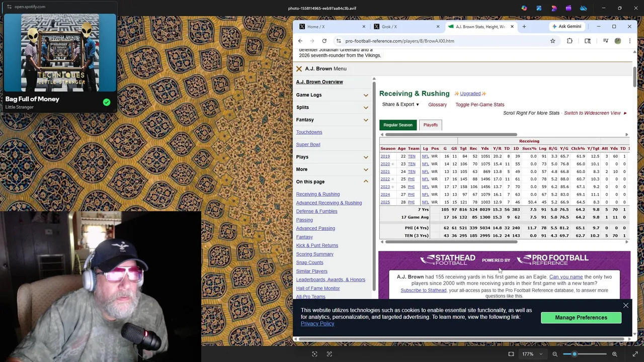Image resolution: width=644 pixels, height=362 pixels.
Task: Reload the pro-football-reference page
Action: pos(325,41)
